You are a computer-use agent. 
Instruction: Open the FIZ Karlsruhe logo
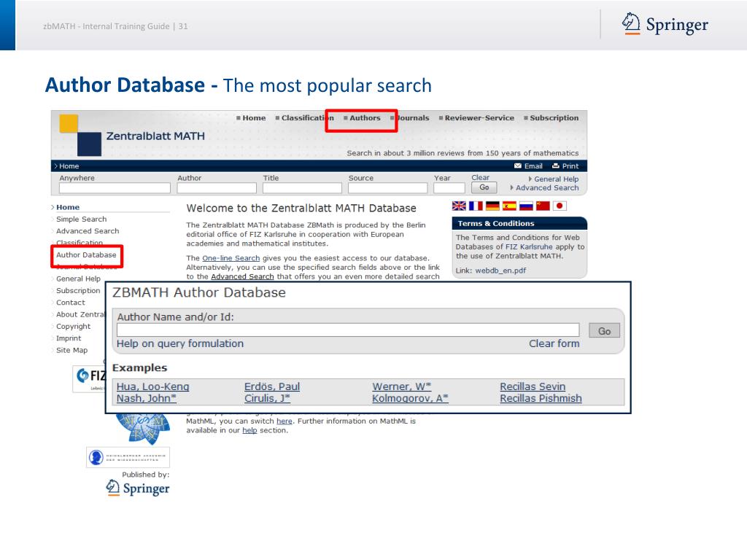(x=90, y=378)
